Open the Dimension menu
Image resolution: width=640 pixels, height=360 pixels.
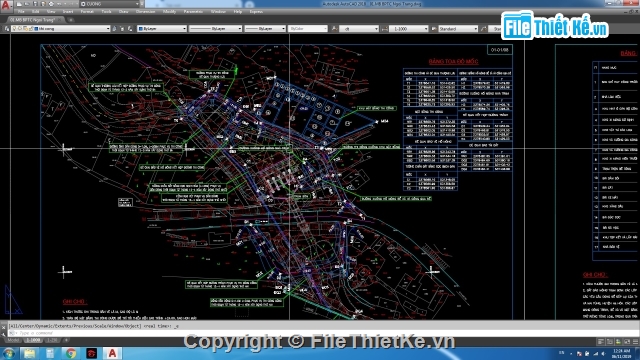pos(145,11)
